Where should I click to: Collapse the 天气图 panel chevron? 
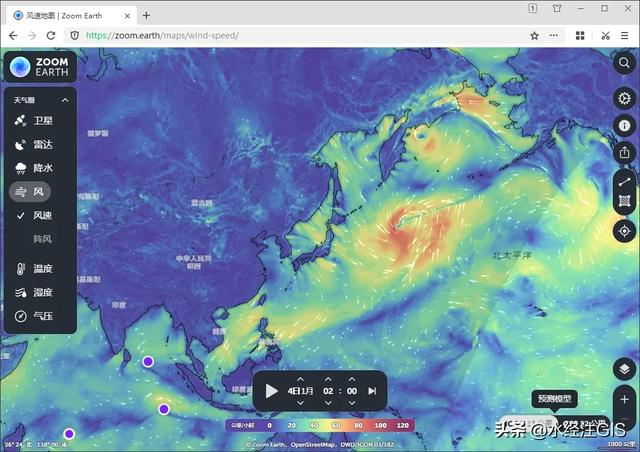[65, 100]
